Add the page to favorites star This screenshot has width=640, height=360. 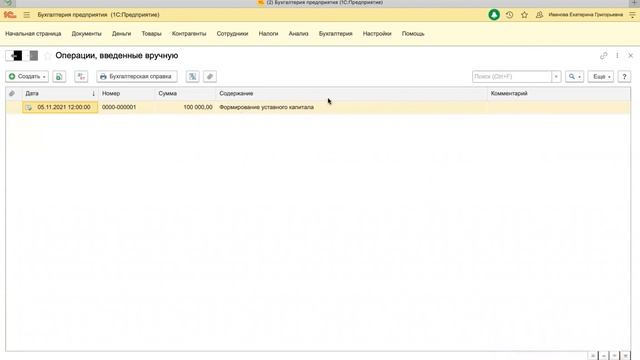coord(48,56)
